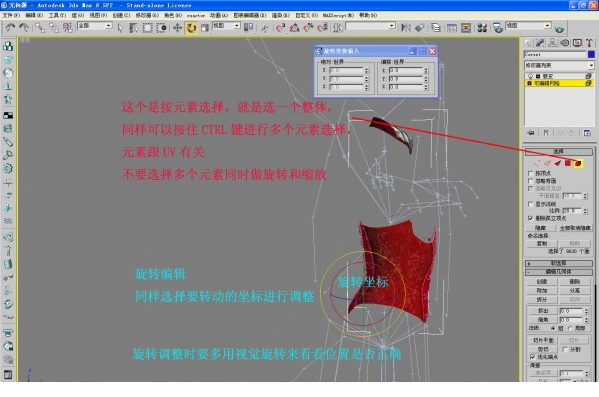Pick the Rectangular Selection Region tool
The height and width of the screenshot is (397, 599).
[147, 28]
